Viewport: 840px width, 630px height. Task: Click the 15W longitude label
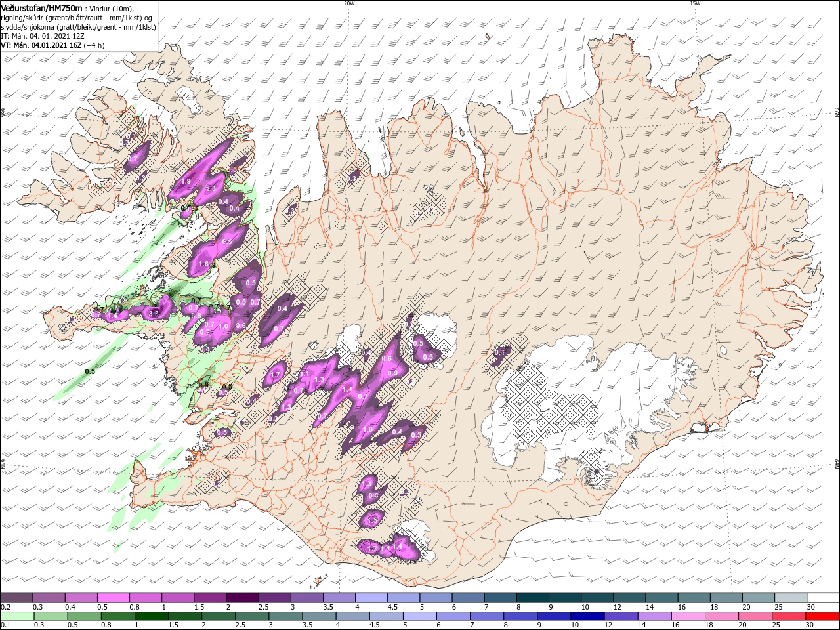coord(695,3)
